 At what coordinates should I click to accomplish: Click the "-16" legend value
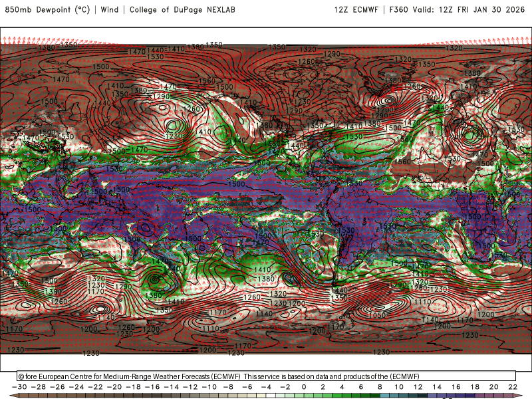[152, 387]
